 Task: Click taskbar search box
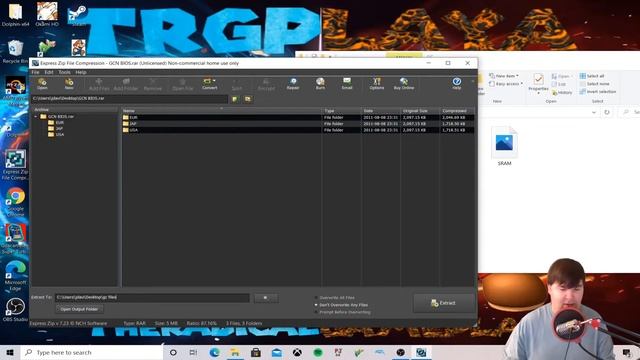(92, 352)
